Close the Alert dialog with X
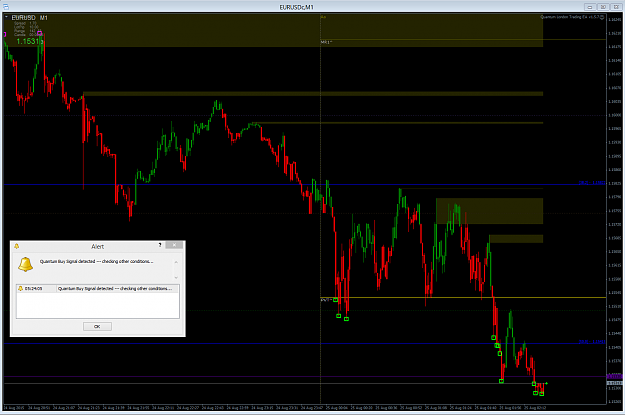625x415 pixels. [x=174, y=245]
